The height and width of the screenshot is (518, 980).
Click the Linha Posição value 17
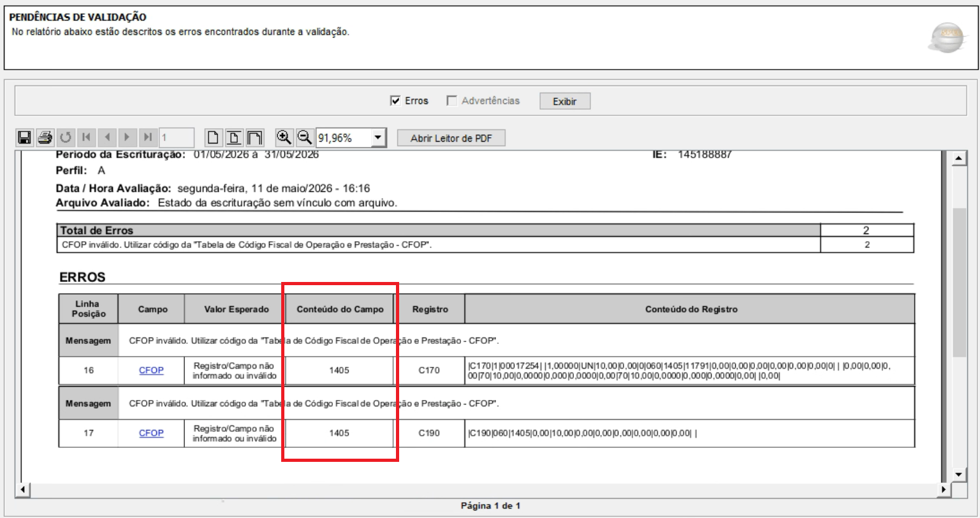click(89, 433)
